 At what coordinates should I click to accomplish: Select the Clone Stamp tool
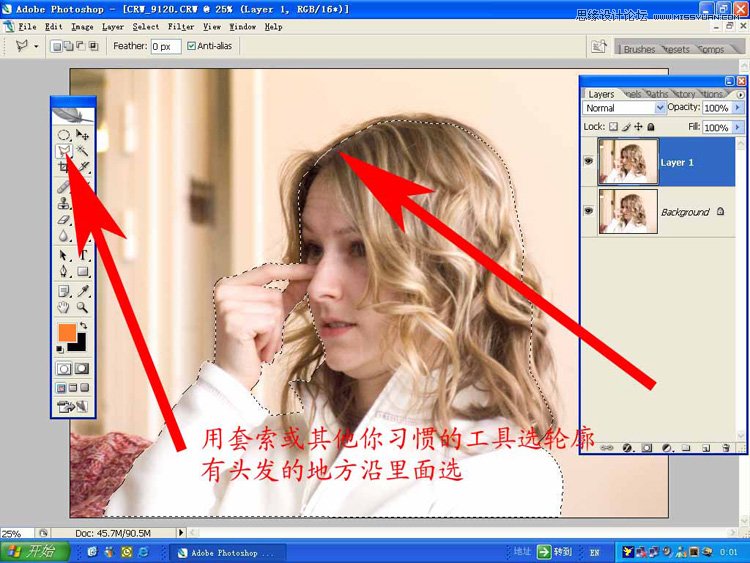(64, 204)
